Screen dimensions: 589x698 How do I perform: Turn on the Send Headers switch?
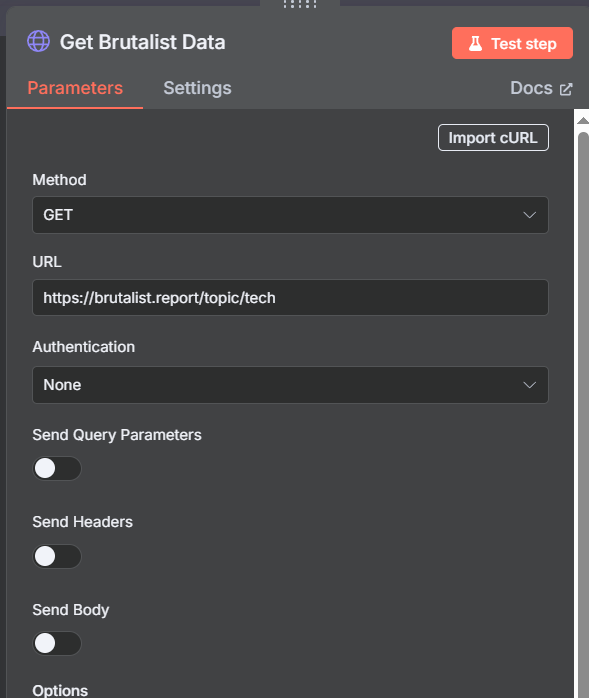[57, 556]
